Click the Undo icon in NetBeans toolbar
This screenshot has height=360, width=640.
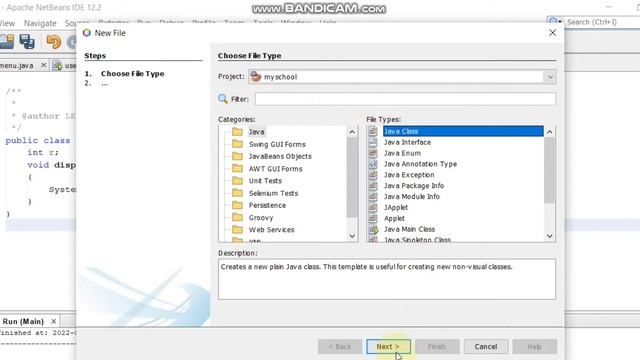click(53, 42)
